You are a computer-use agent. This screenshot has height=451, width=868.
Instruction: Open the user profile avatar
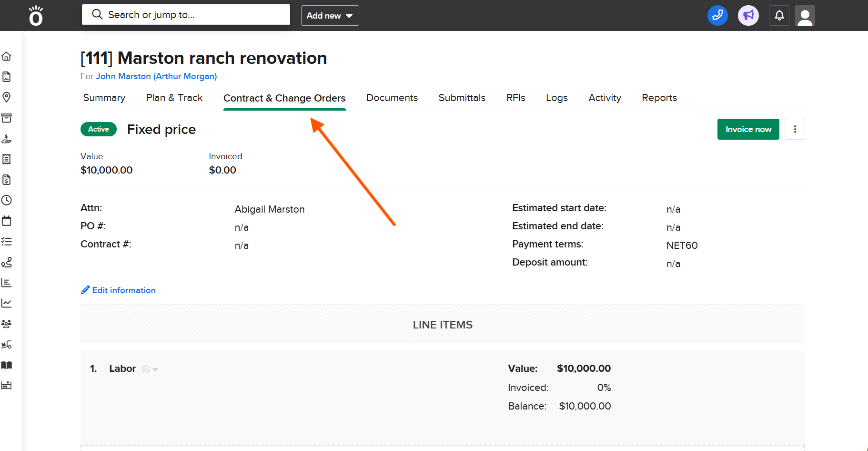(805, 15)
